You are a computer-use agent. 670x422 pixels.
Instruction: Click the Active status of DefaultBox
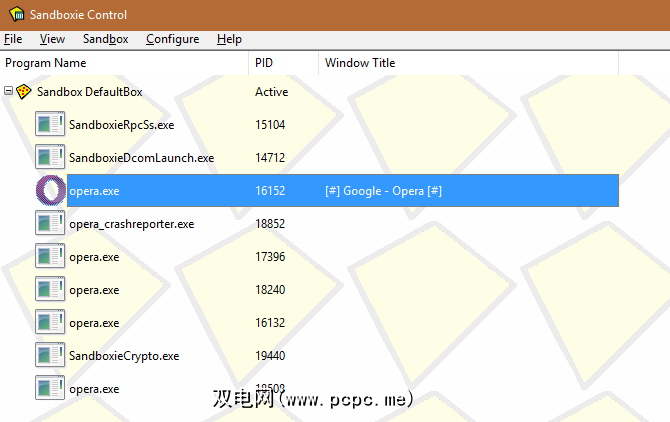click(x=272, y=92)
